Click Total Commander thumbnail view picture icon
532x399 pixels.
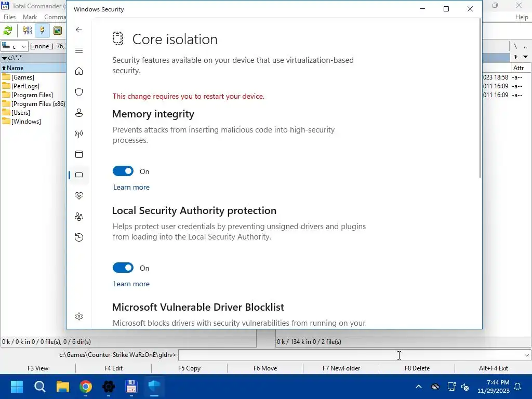[58, 31]
